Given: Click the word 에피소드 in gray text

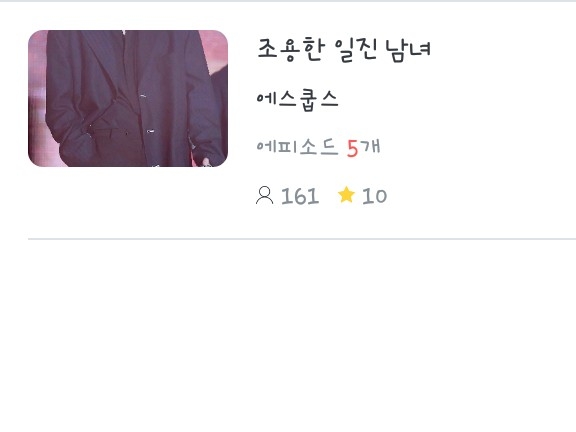Looking at the screenshot, I should (x=297, y=147).
